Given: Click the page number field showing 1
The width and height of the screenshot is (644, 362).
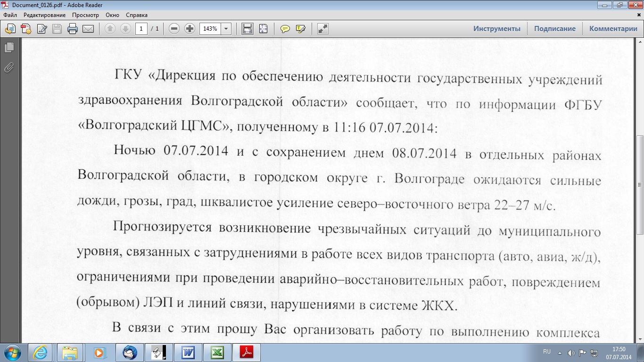Looking at the screenshot, I should coord(141,29).
